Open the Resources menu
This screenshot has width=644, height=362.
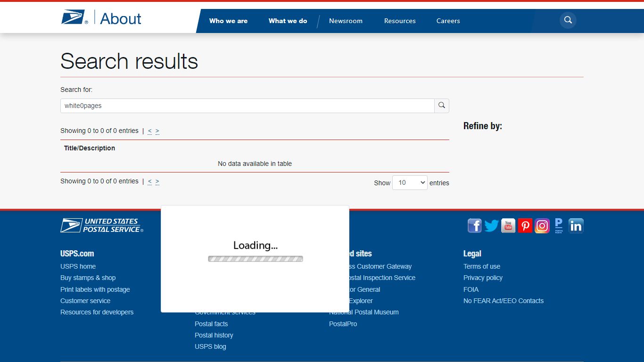click(x=400, y=21)
